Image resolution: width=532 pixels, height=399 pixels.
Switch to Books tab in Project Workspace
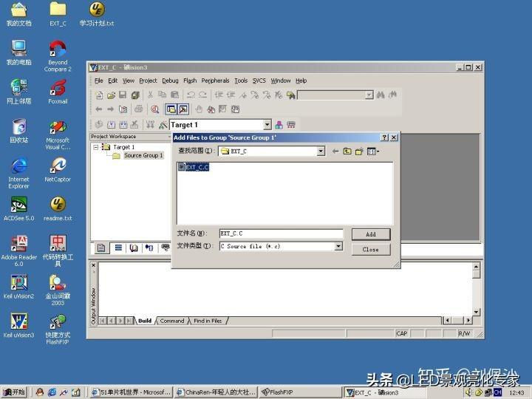coord(134,248)
